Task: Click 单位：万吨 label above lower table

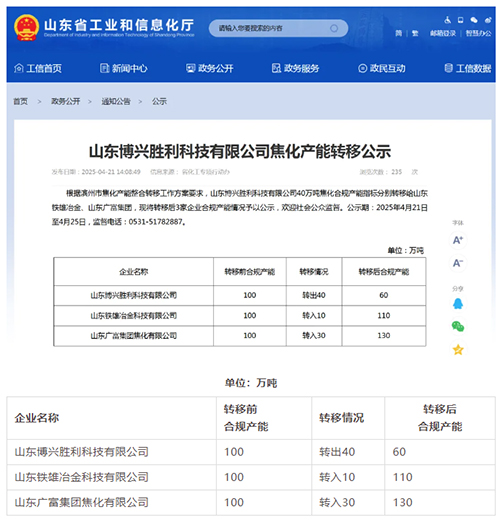Action: (251, 383)
